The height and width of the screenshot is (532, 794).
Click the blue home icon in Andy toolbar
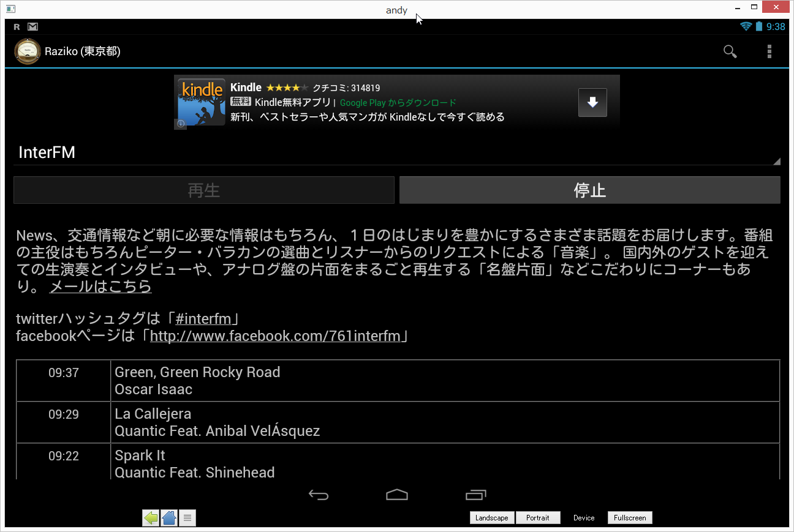(x=170, y=518)
